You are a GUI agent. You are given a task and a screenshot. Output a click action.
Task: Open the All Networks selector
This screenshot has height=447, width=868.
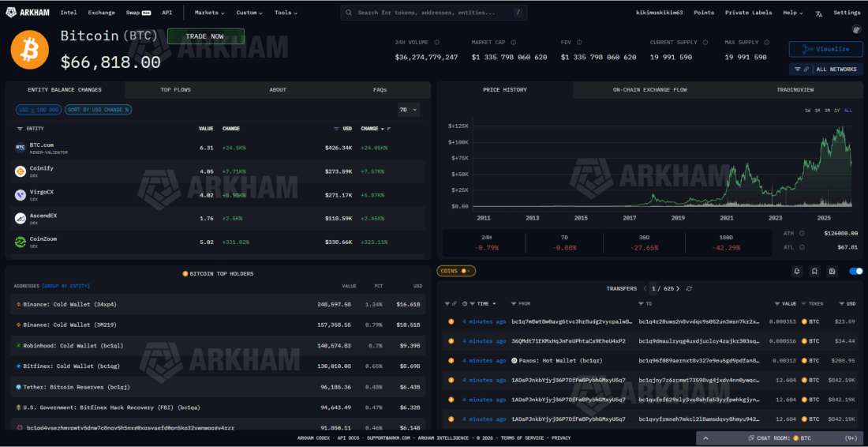pyautogui.click(x=826, y=69)
